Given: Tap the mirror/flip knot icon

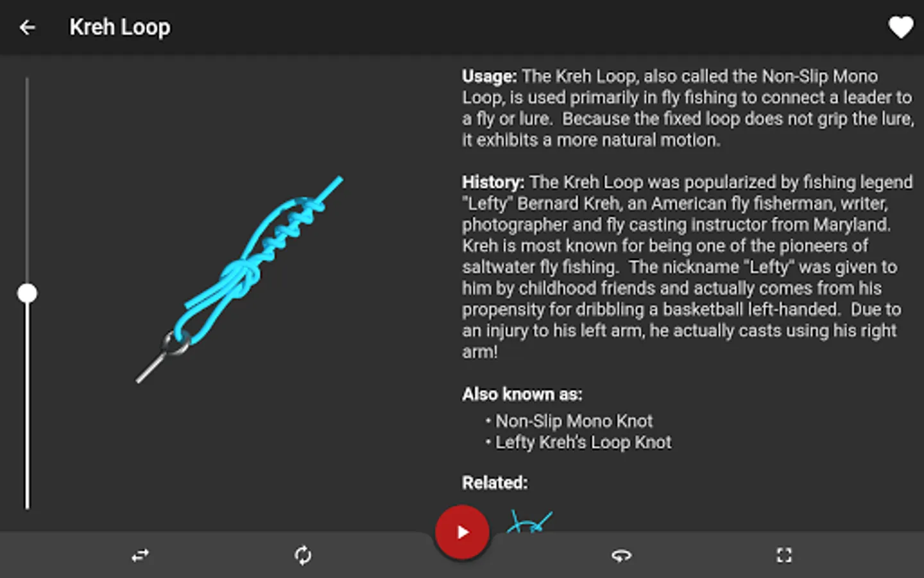Looking at the screenshot, I should tap(140, 555).
